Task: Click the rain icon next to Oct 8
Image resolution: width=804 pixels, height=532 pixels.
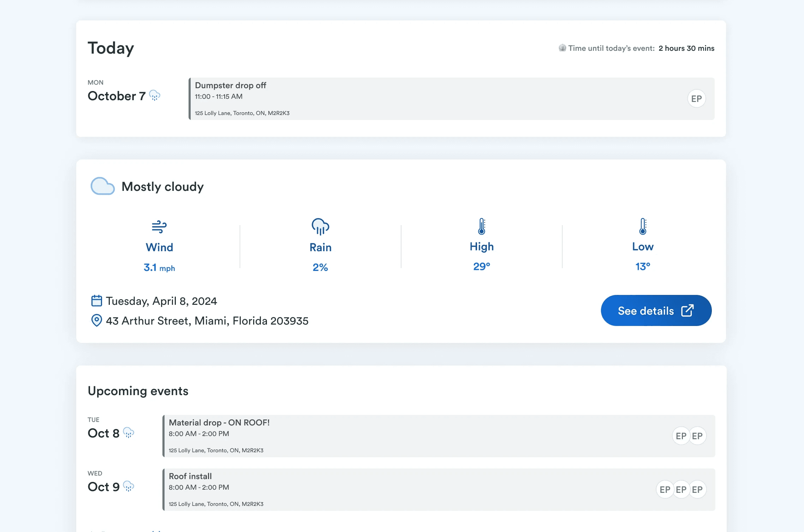Action: tap(129, 433)
